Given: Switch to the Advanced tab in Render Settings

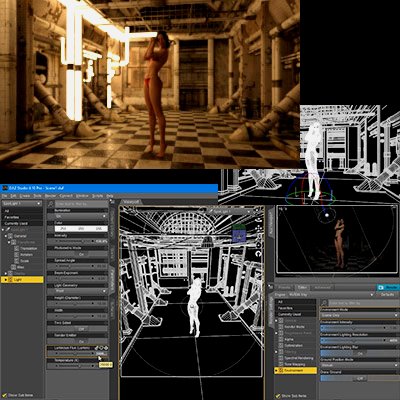Looking at the screenshot, I should coord(322,288).
